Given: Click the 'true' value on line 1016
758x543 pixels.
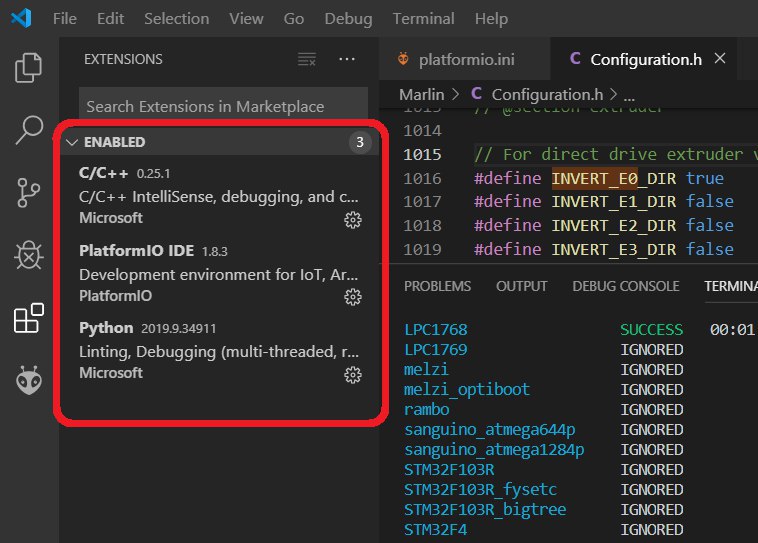Looking at the screenshot, I should pyautogui.click(x=704, y=178).
